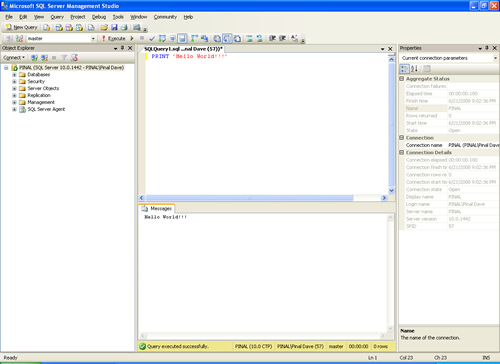
Task: Switch to Results to Text mode
Action: [x=217, y=39]
